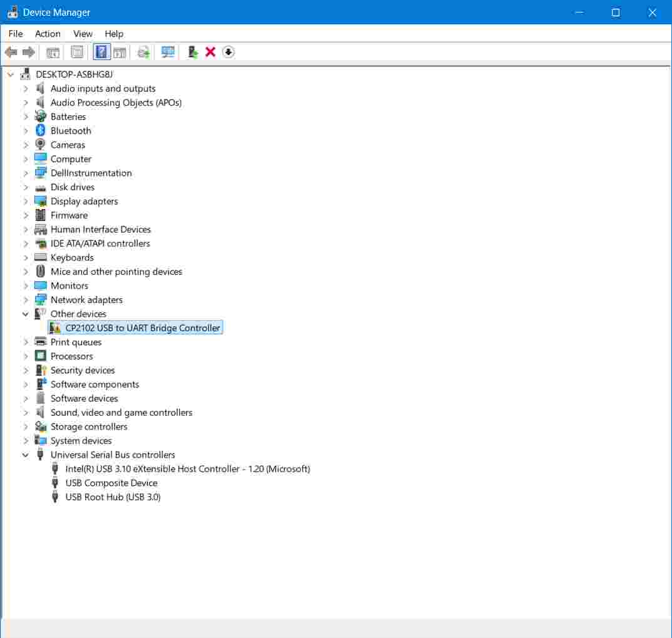The image size is (672, 638).
Task: Click the Update device driver toolbar icon
Action: (143, 52)
